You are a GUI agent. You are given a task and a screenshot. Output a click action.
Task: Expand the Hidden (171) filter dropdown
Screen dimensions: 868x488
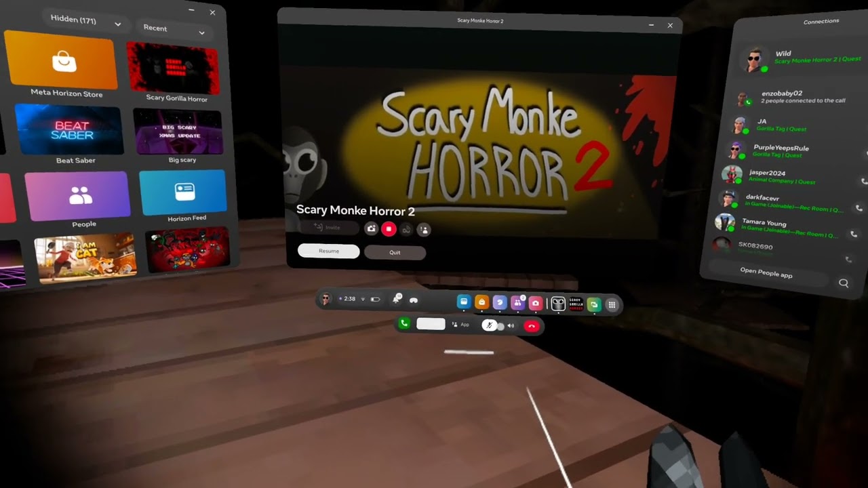[x=85, y=21]
